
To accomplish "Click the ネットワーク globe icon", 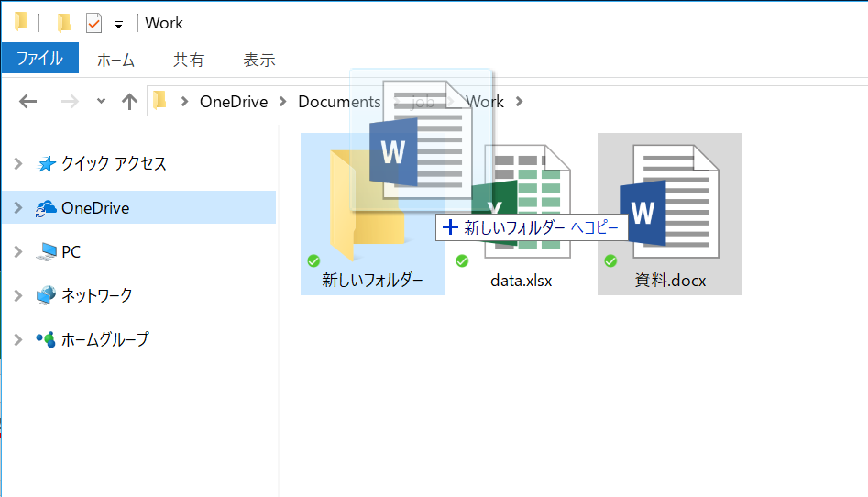I will click(46, 295).
